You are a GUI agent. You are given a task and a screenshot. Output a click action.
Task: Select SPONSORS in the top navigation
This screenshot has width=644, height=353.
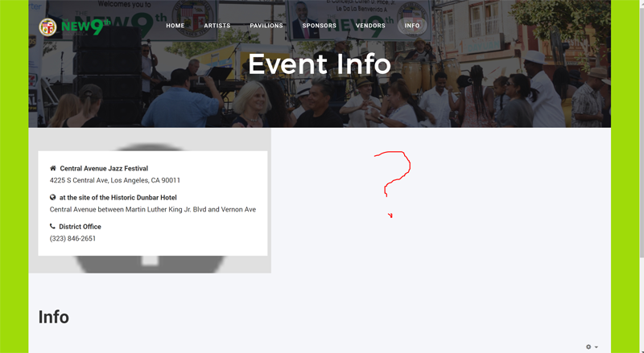pos(320,26)
